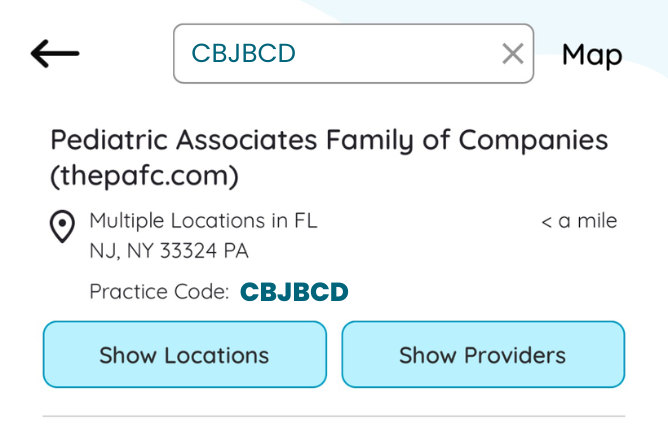Clear the search with the X icon
Image resolution: width=668 pixels, height=446 pixels.
[513, 54]
